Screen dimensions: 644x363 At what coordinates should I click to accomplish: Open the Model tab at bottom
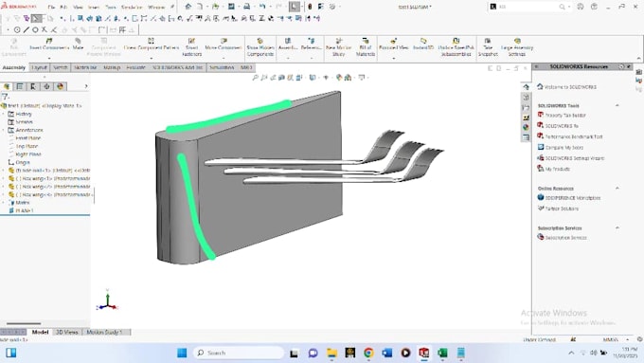(x=40, y=332)
